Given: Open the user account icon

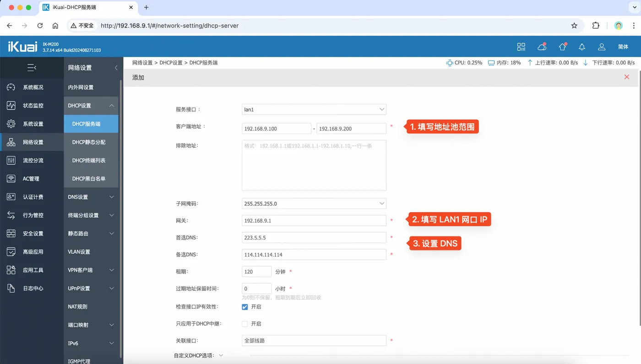Looking at the screenshot, I should (x=602, y=47).
